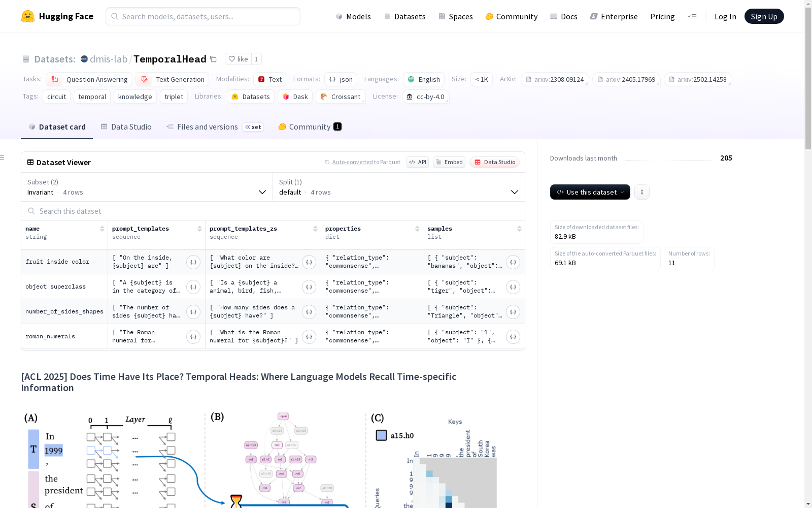Open Datasets in the top navigation
This screenshot has height=508, width=812.
404,16
